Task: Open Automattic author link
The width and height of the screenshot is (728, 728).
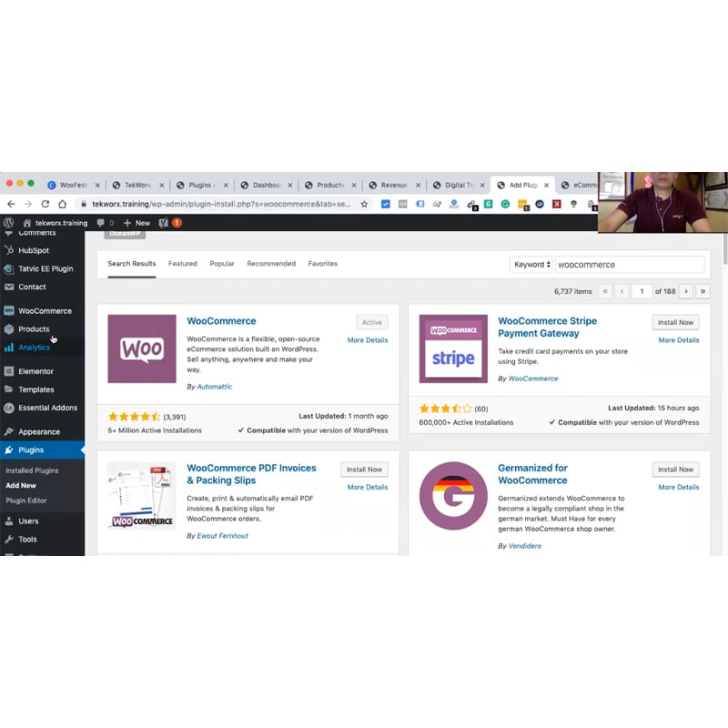Action: point(215,387)
